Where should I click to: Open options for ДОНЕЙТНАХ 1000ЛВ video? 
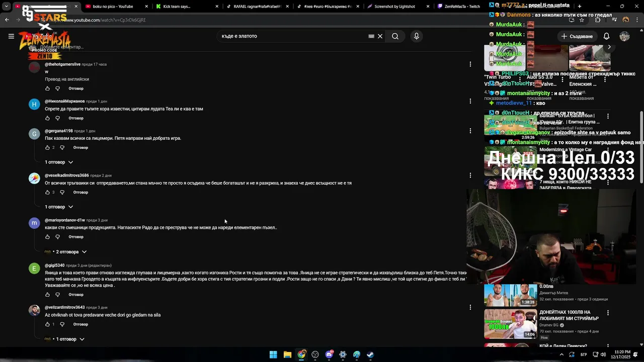click(608, 313)
